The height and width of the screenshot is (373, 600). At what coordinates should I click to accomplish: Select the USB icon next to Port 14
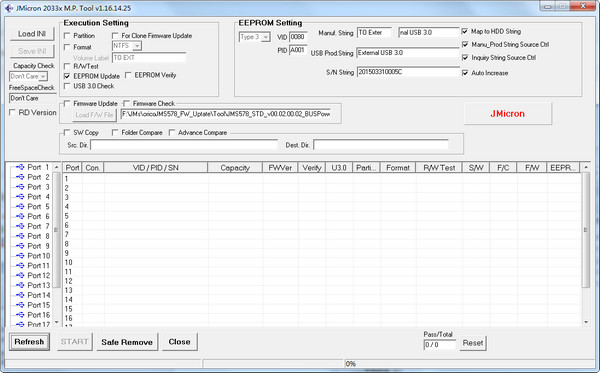pyautogui.click(x=20, y=295)
